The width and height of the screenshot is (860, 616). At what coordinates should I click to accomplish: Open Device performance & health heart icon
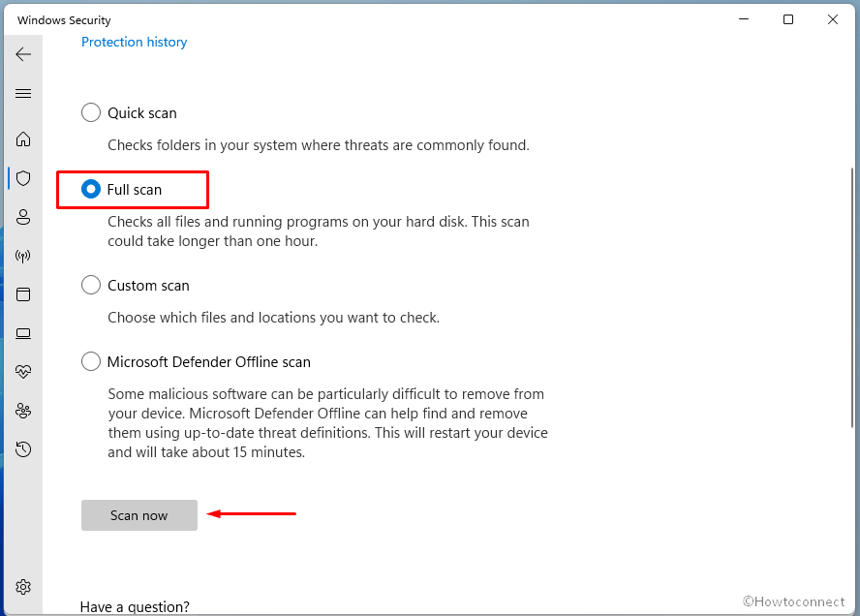click(x=23, y=372)
